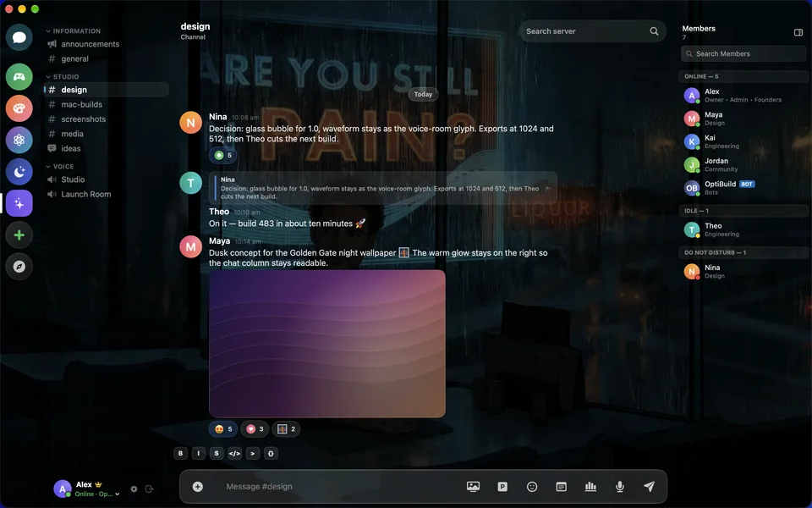Click the Search Members field

point(743,53)
